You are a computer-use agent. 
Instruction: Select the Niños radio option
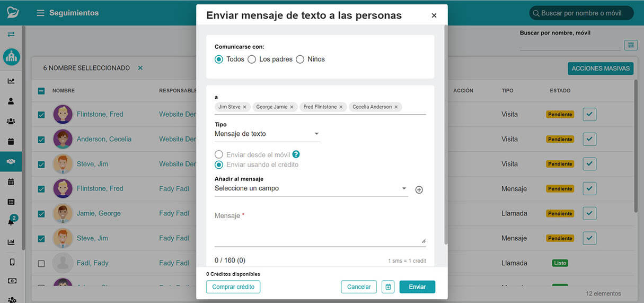(x=300, y=59)
